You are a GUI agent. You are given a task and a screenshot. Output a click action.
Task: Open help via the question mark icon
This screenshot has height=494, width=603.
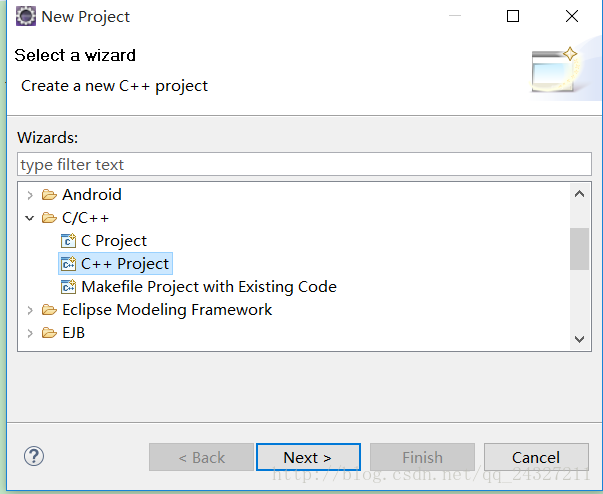[34, 456]
